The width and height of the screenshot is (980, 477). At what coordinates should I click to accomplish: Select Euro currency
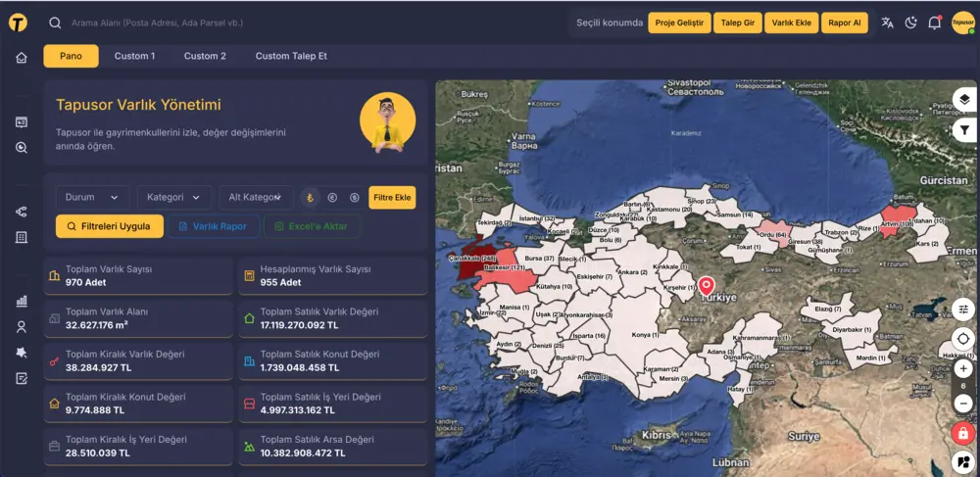332,197
